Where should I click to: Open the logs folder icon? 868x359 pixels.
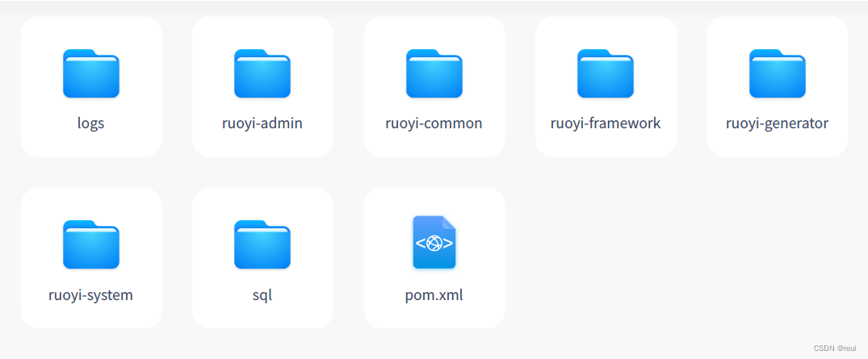point(91,73)
